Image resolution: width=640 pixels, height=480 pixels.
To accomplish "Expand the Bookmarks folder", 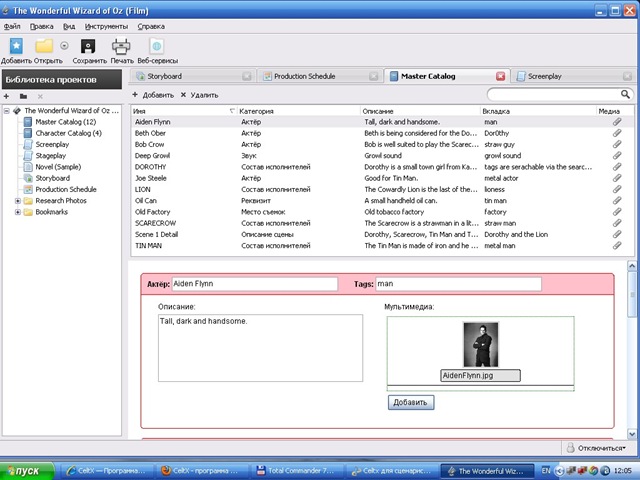I will [x=17, y=212].
